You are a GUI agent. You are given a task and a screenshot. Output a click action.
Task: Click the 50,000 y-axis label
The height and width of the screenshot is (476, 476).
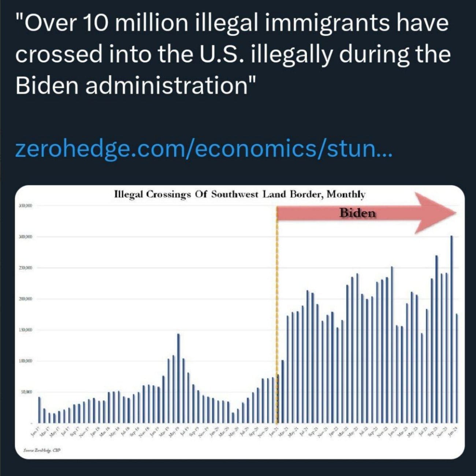tap(26, 393)
